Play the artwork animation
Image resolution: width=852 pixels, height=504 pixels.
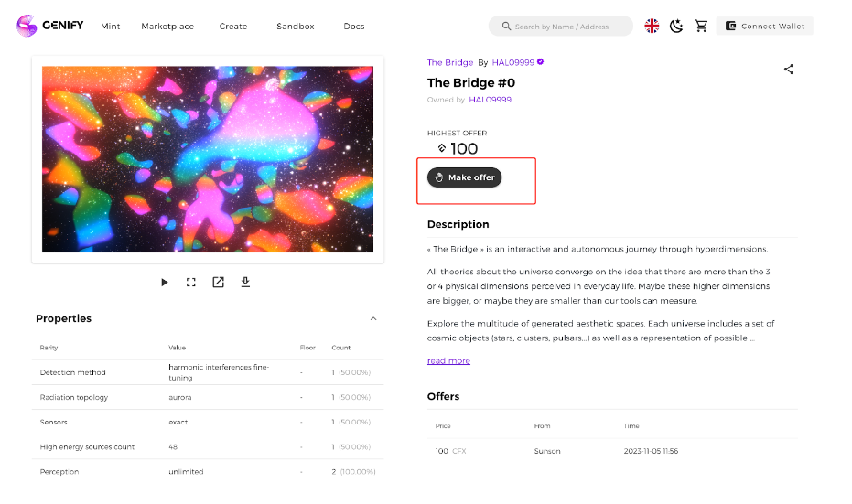pos(164,283)
